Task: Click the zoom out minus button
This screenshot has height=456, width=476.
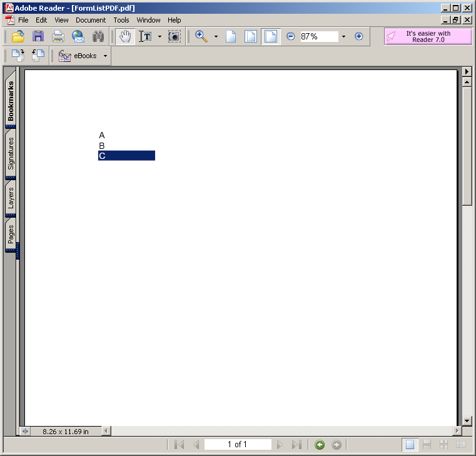Action: (x=290, y=36)
